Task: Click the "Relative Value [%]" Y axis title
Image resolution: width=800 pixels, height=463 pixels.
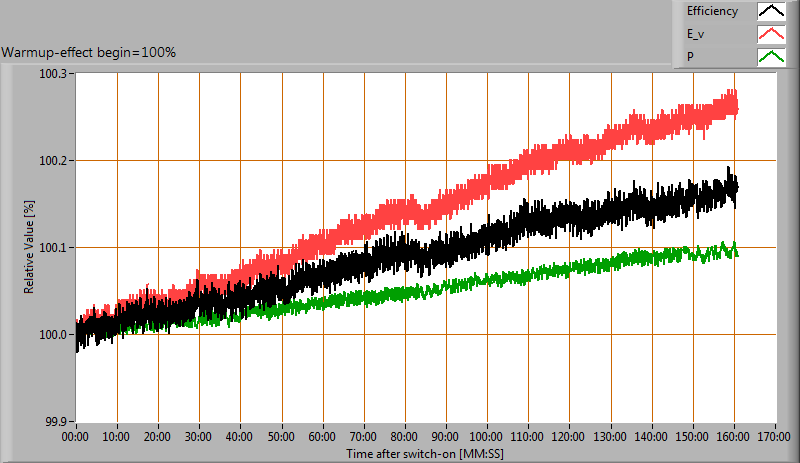Action: [x=30, y=247]
